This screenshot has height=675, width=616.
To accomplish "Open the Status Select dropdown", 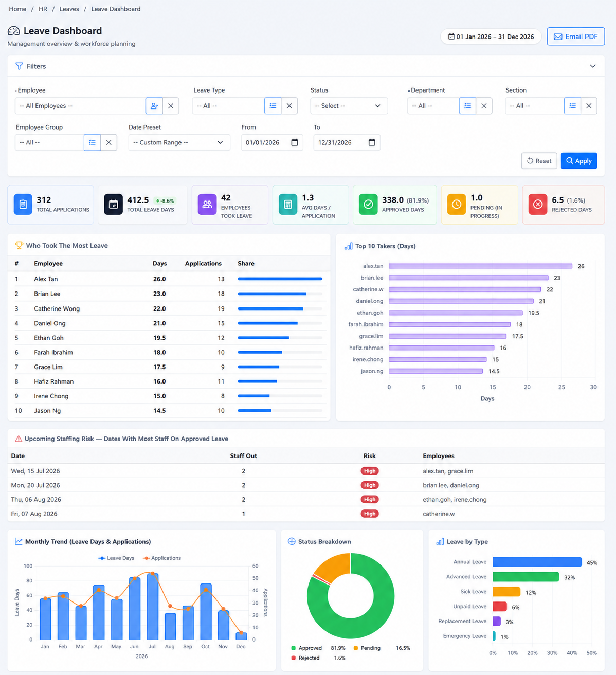I will pos(349,106).
